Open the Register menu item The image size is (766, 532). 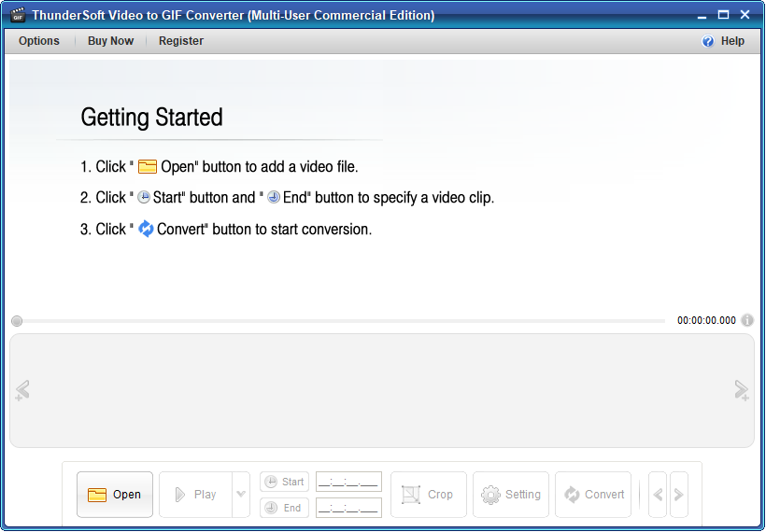[x=180, y=41]
